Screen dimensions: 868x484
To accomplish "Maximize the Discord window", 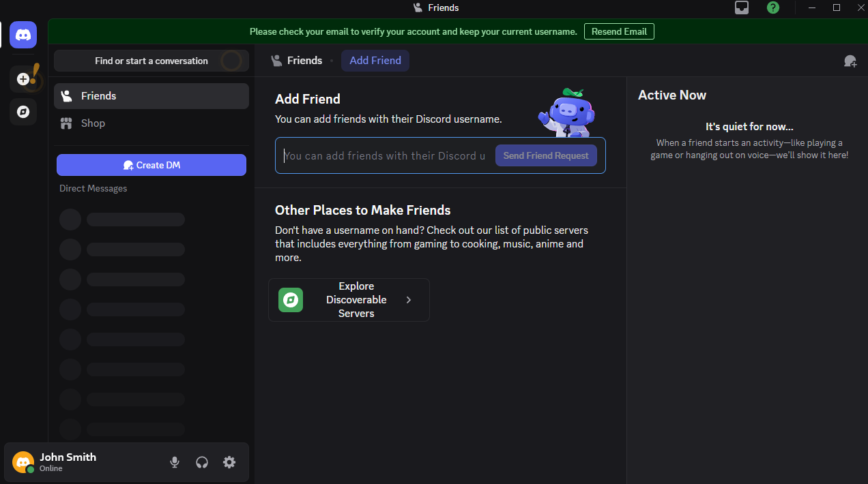I will coord(837,7).
